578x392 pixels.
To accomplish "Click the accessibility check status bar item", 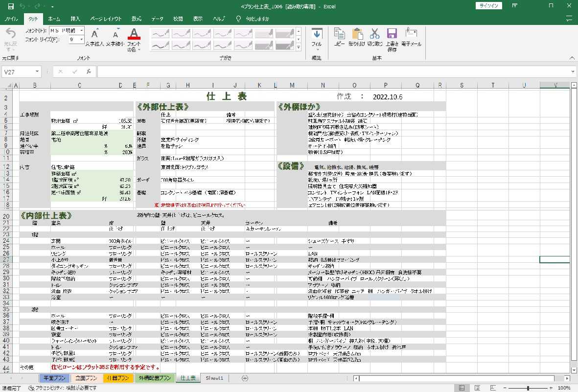I will (x=63, y=388).
